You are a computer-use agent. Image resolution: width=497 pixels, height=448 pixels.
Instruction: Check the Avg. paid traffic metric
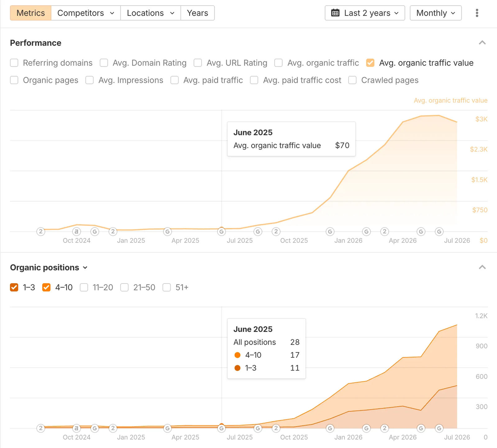click(175, 80)
